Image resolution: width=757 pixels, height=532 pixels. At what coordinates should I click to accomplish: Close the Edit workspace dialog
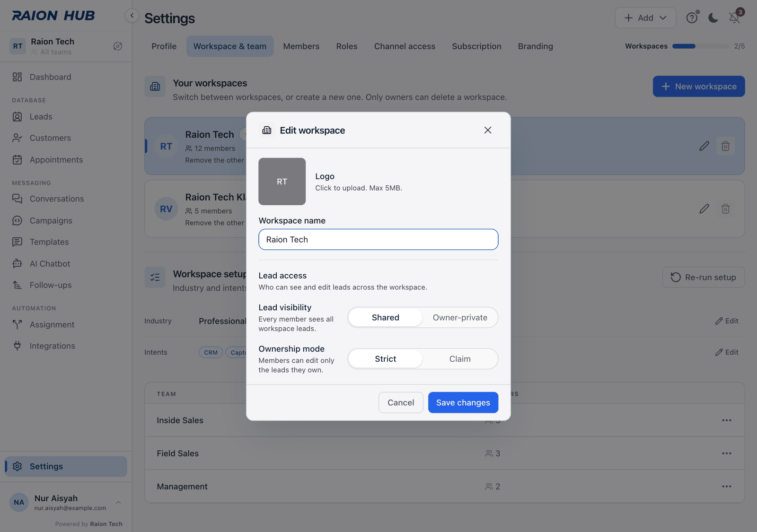(488, 130)
